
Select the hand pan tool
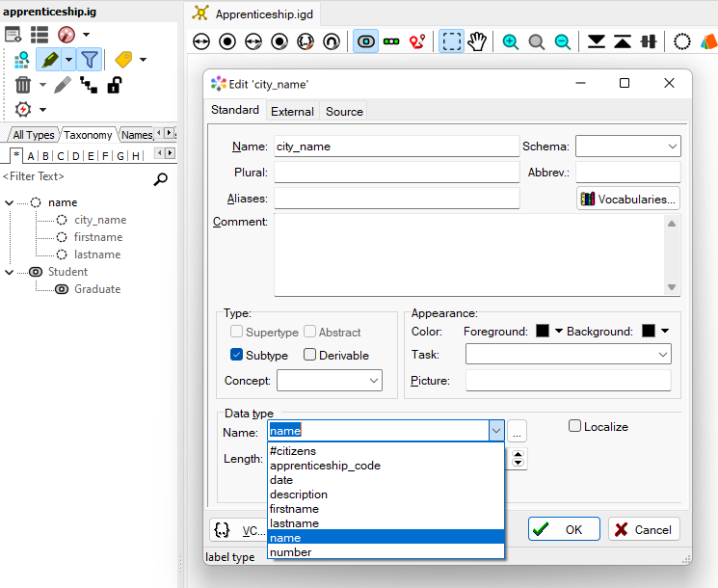tap(477, 41)
